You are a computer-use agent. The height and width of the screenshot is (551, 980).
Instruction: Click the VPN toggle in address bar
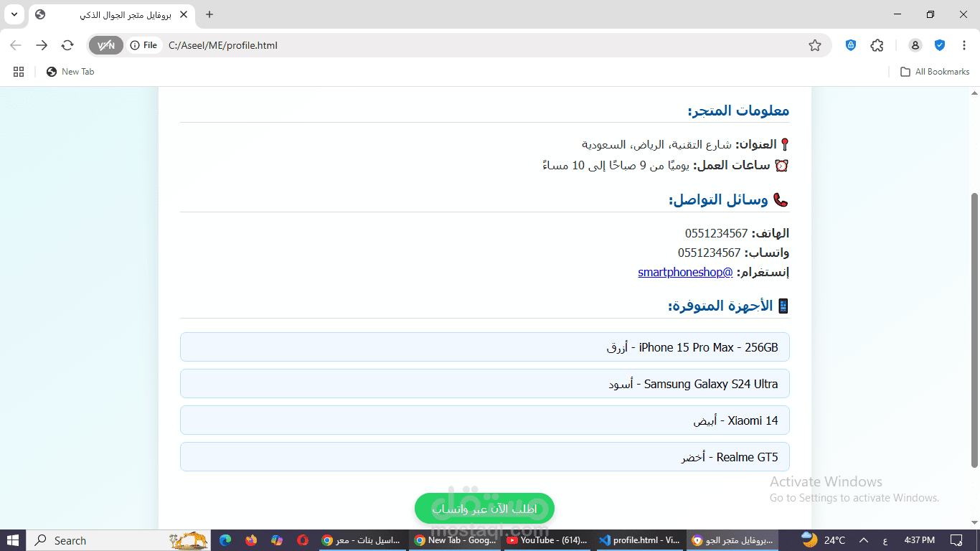click(106, 45)
